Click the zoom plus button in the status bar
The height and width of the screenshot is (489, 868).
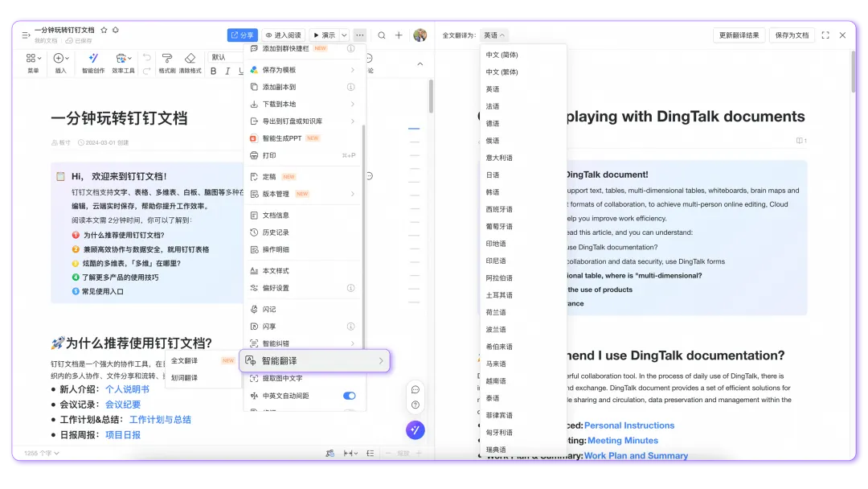[419, 453]
